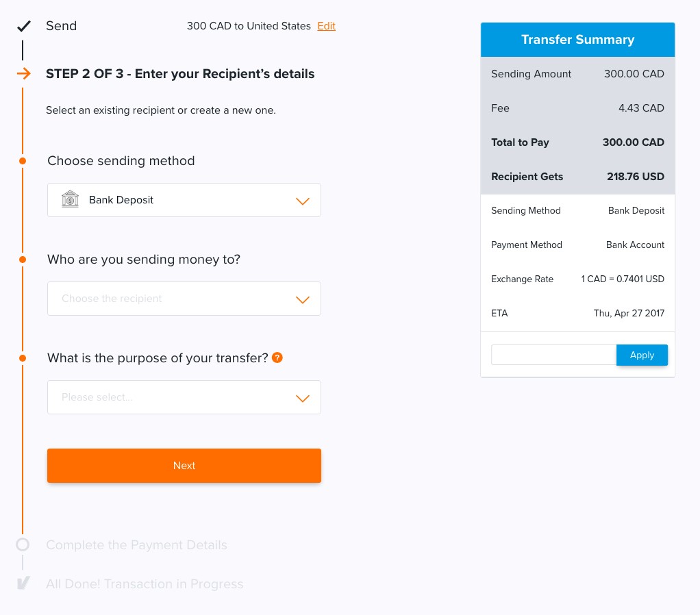Screen dimensions: 700x615
Task: Select the Complete the Payment Details step
Action: pyautogui.click(x=136, y=545)
